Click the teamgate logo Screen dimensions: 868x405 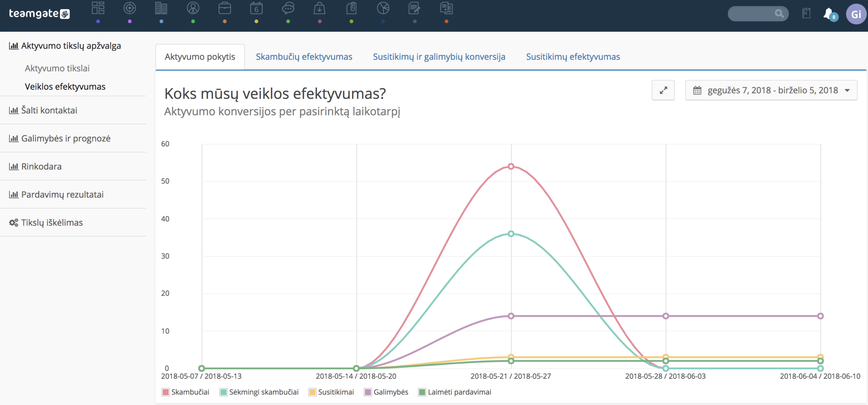click(39, 14)
